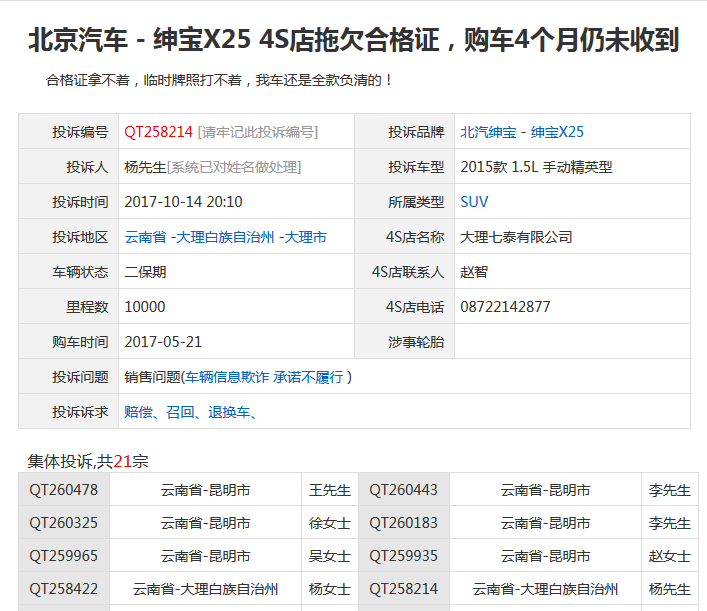Click the SUV type link
Screen dimensions: 707x611
[474, 202]
